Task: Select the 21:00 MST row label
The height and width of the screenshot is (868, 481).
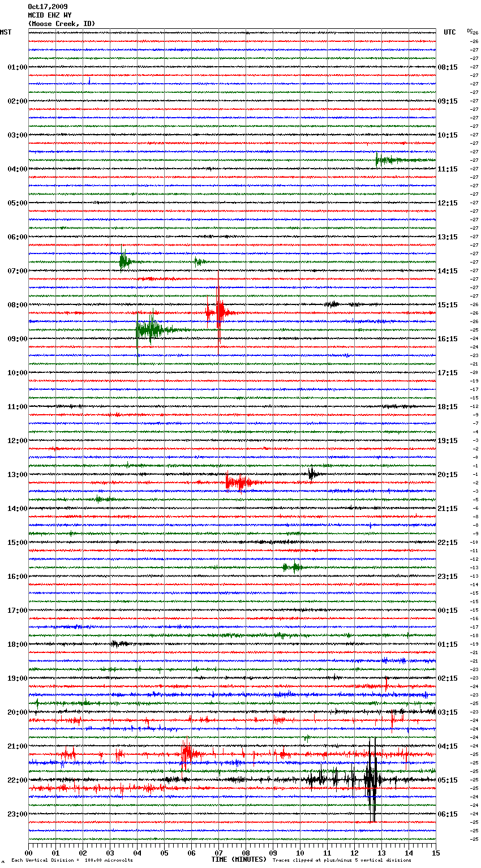Action: [x=18, y=746]
